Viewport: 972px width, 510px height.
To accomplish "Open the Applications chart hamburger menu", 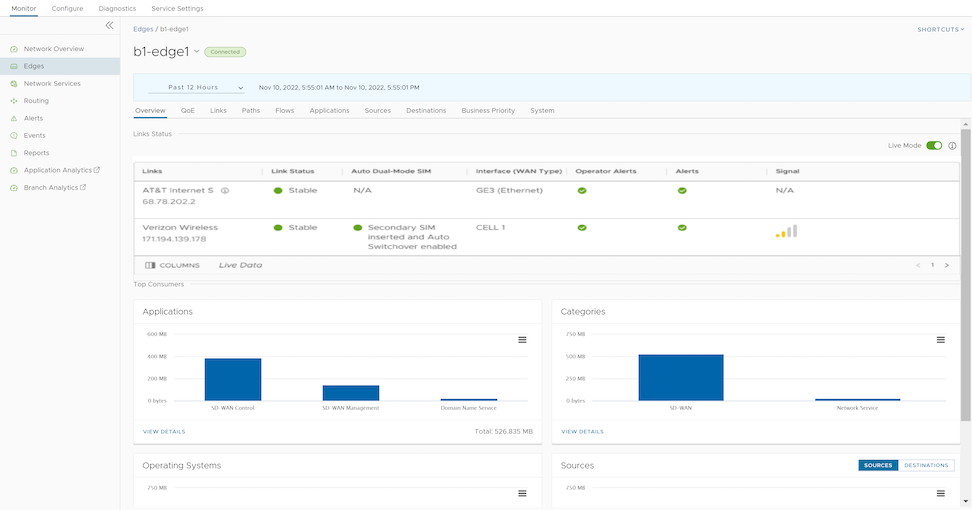I will tap(522, 340).
